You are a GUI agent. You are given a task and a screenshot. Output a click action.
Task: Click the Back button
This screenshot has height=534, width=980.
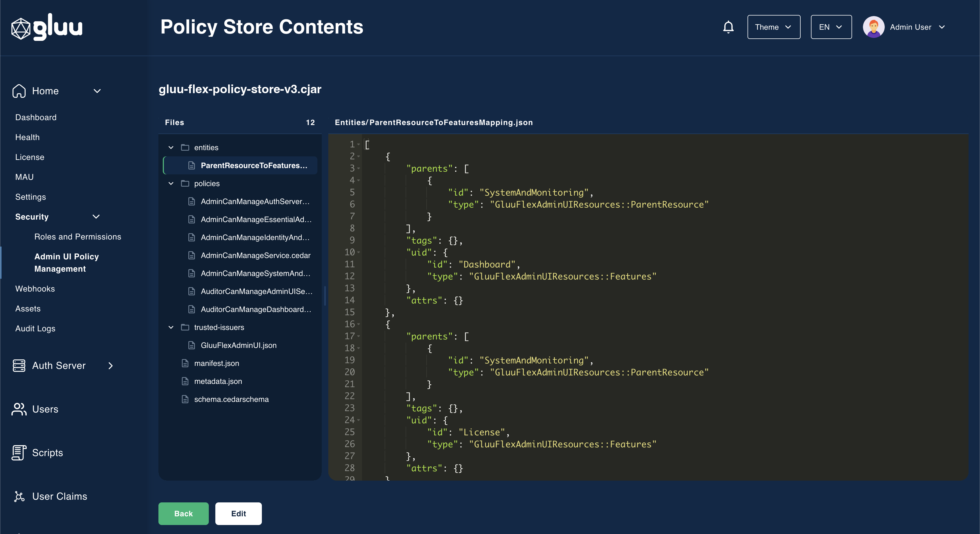183,514
